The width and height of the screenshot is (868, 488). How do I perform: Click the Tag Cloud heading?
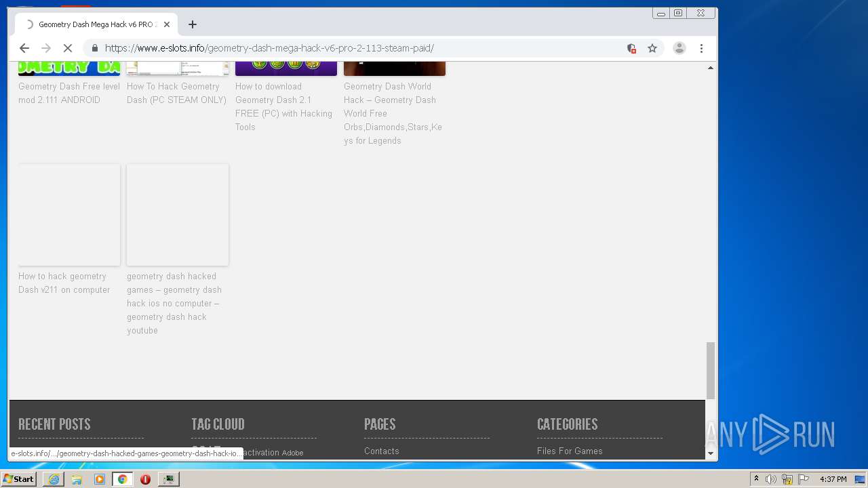(x=218, y=424)
